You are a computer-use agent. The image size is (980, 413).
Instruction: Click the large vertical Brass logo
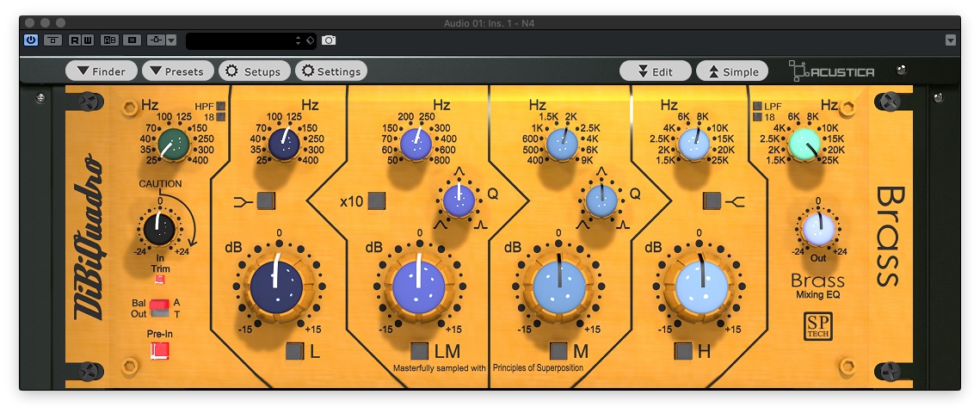point(891,236)
